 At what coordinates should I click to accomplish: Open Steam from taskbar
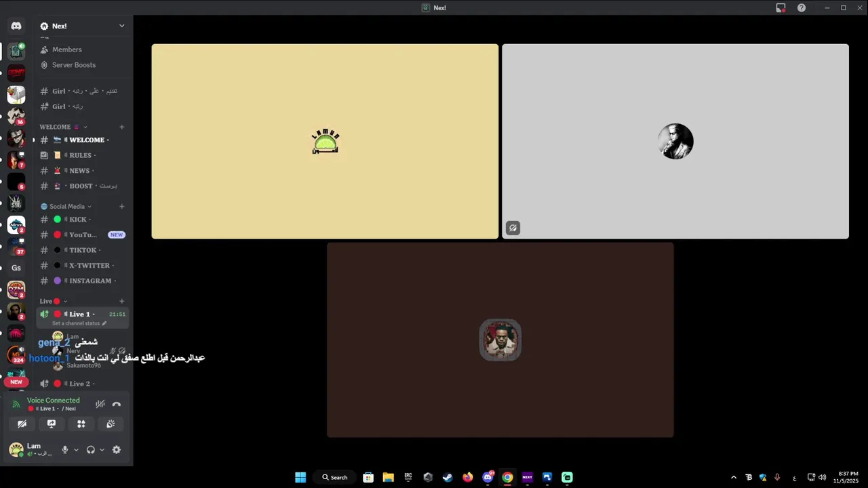coord(448,477)
